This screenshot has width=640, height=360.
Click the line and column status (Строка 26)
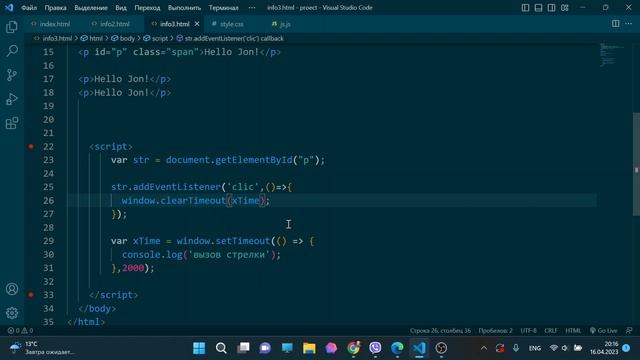(440, 331)
